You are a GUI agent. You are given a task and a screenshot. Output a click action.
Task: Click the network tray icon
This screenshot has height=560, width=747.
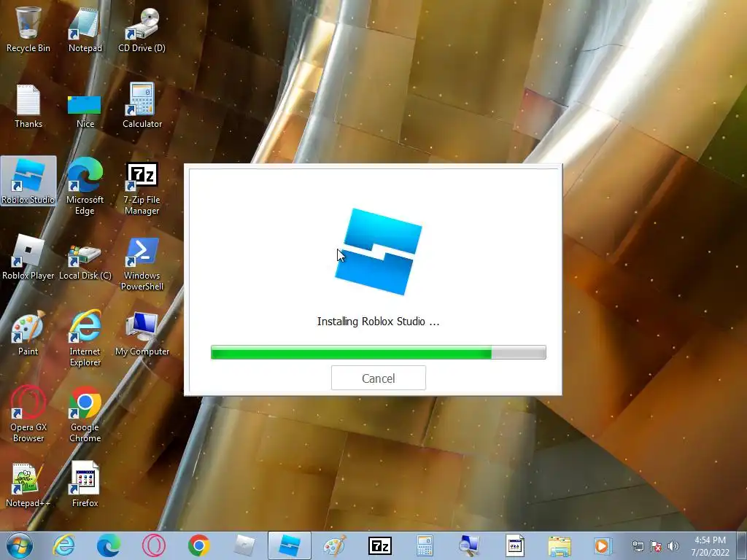click(x=638, y=546)
